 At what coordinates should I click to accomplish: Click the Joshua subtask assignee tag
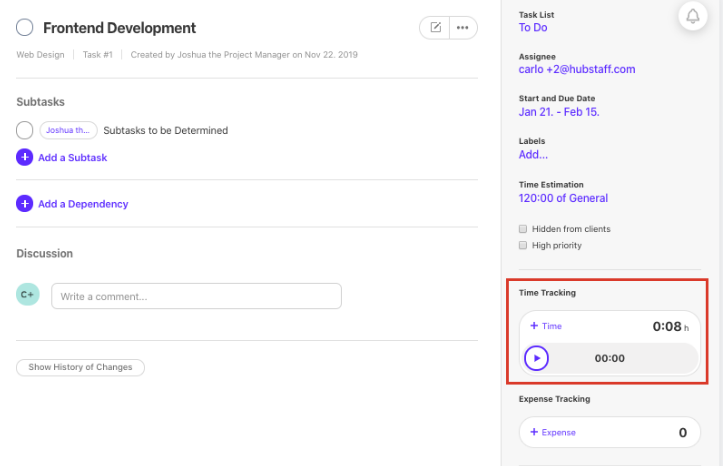tap(68, 130)
